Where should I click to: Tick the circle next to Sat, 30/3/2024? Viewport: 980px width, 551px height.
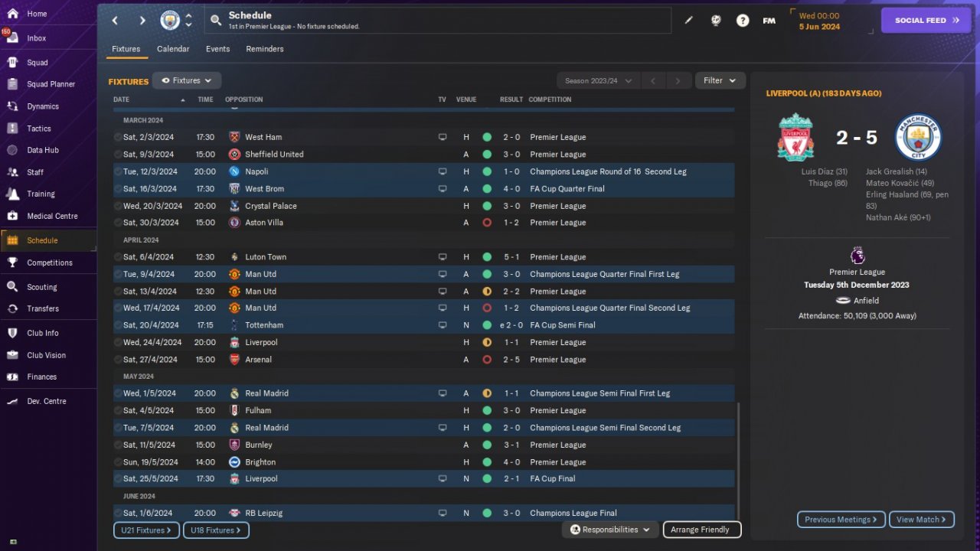click(118, 223)
